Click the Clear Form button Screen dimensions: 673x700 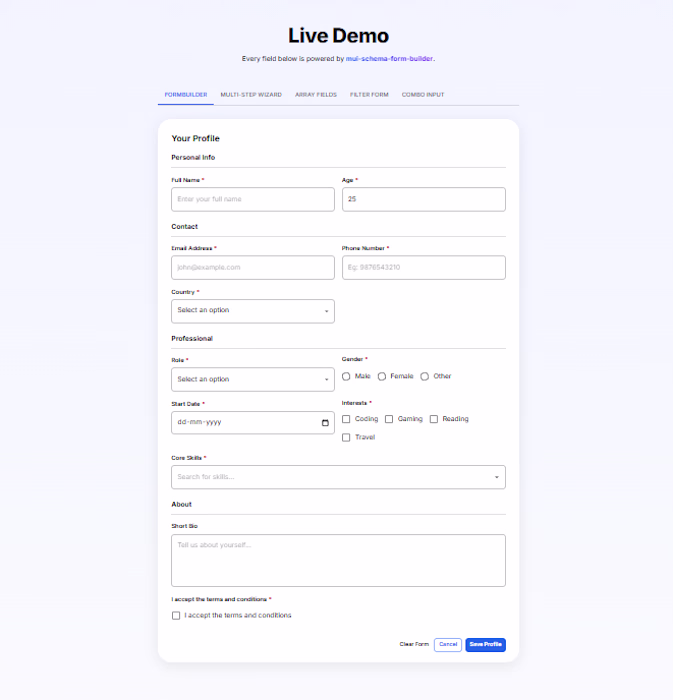pos(414,644)
